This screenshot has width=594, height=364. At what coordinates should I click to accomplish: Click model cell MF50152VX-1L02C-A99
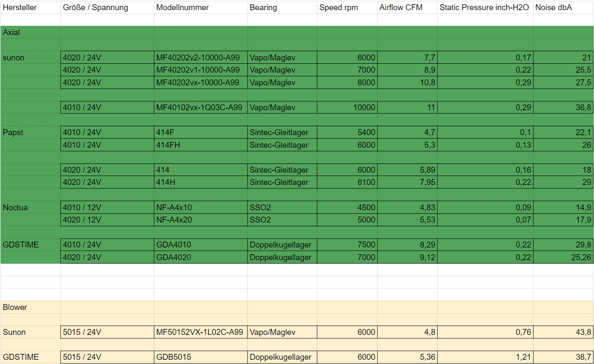[201, 332]
